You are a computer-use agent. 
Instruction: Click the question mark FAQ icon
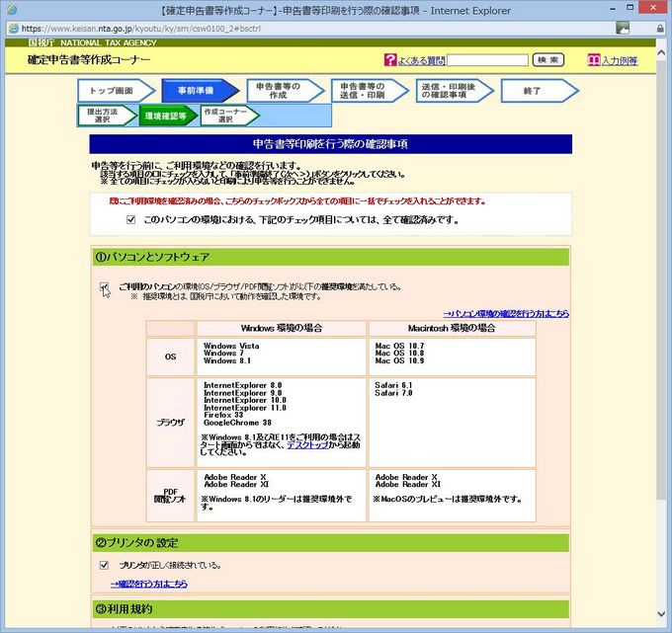pyautogui.click(x=390, y=60)
